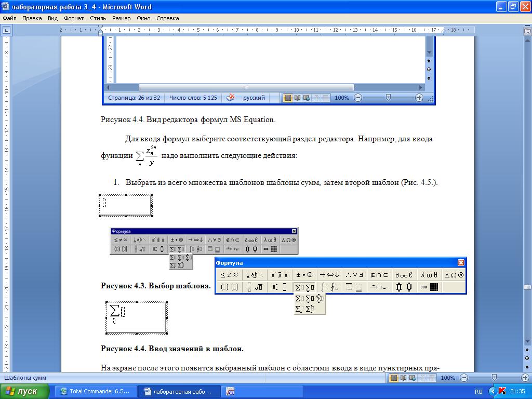Viewport: 532px width, 399px height.
Task: Open the Окно menu
Action: click(x=143, y=18)
